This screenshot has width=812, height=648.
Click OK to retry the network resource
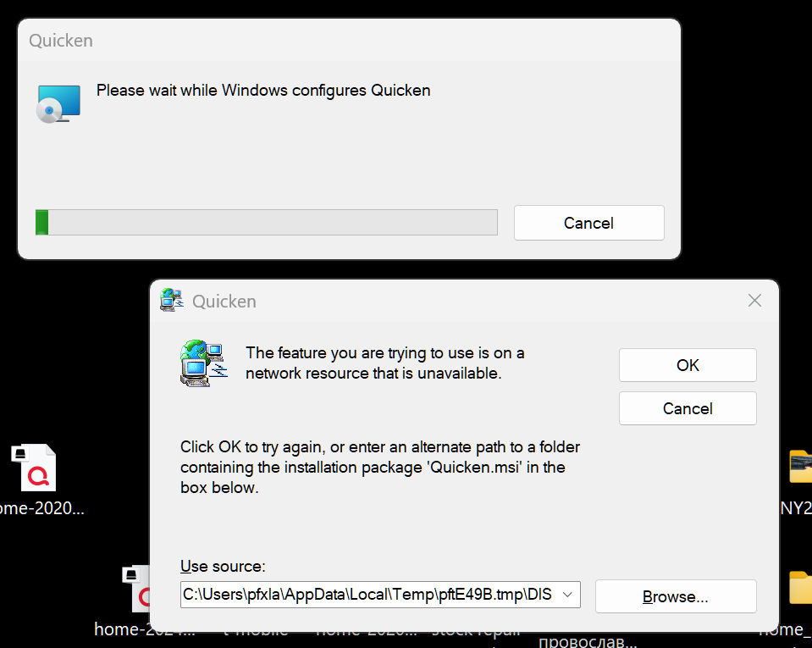688,365
